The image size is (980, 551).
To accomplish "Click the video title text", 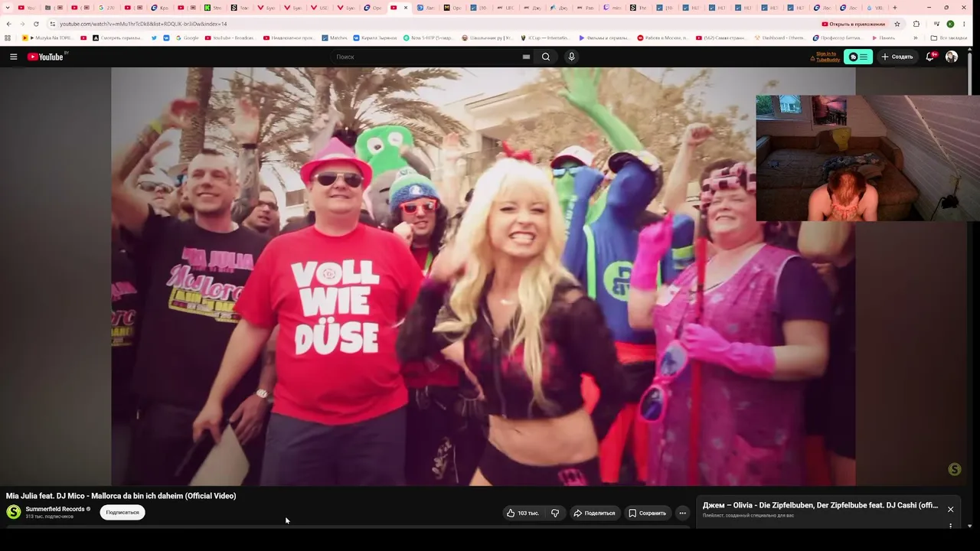I will [x=121, y=496].
